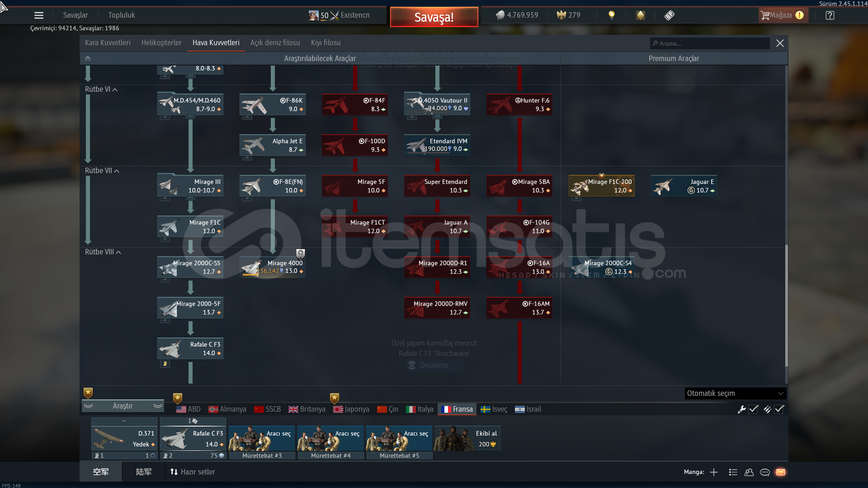Screen dimensions: 868x488
Task: Close the research tree window
Action: coord(780,43)
